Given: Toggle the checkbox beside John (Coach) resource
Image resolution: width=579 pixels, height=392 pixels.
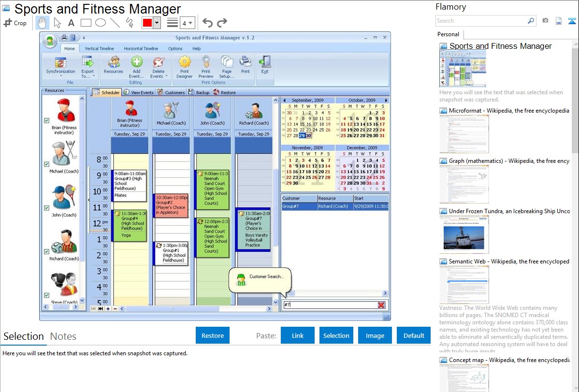Looking at the screenshot, I should point(46,208).
